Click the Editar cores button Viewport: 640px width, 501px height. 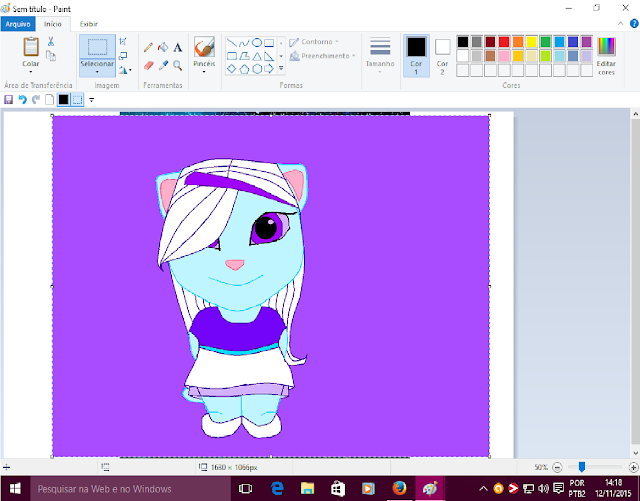606,56
